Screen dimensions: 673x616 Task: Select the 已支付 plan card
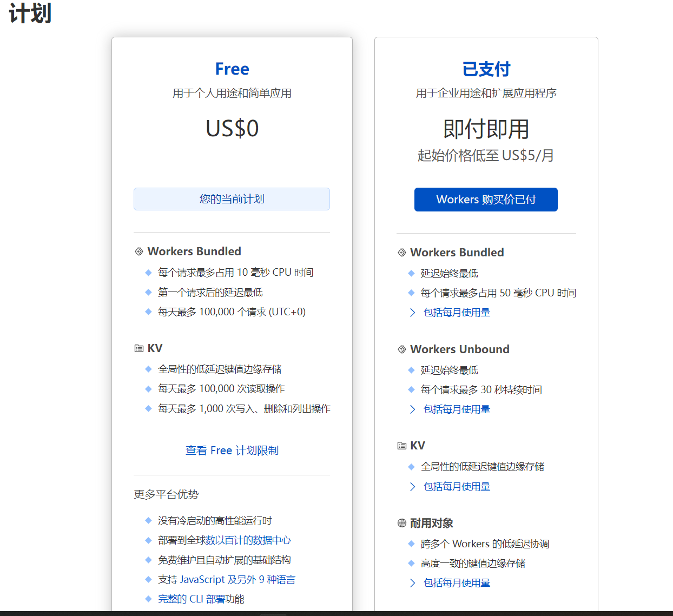point(485,69)
